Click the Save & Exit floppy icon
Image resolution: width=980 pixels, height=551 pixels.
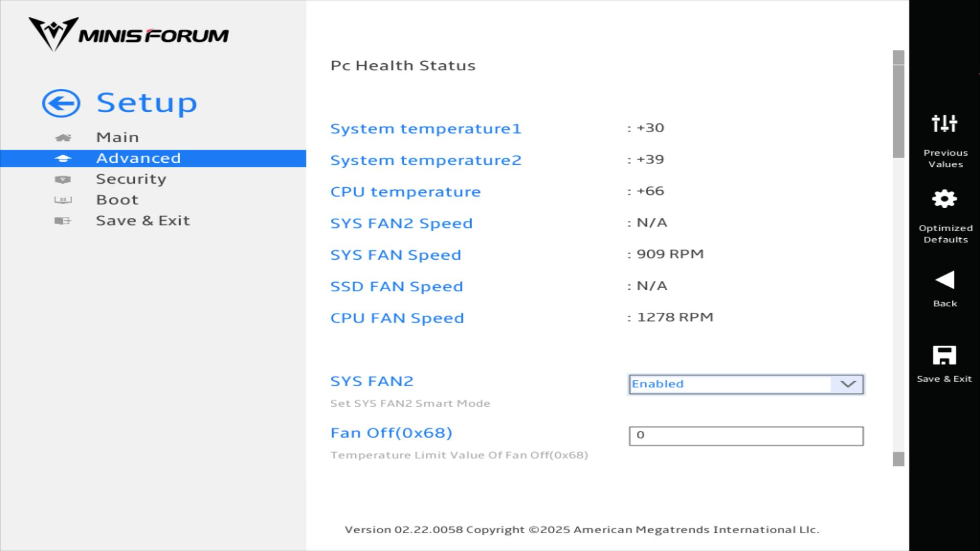944,355
